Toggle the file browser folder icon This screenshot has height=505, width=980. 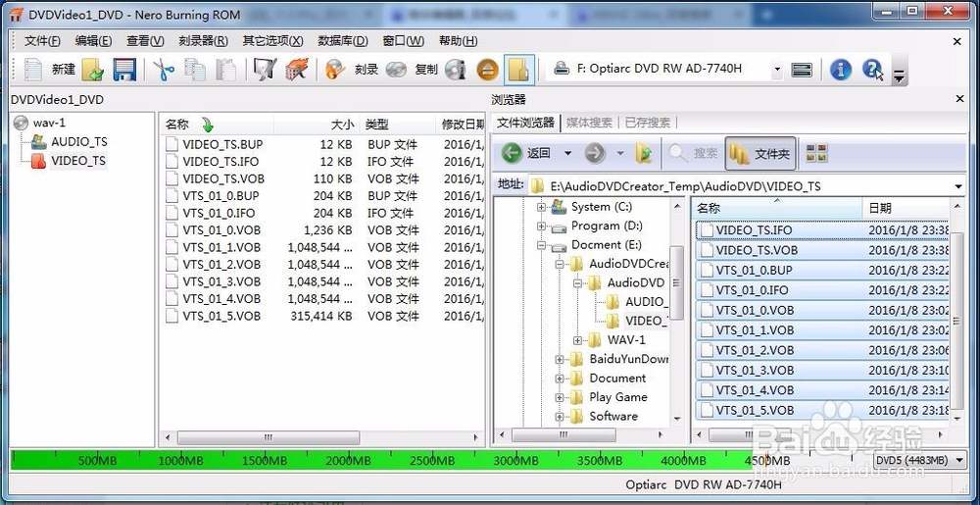(518, 70)
